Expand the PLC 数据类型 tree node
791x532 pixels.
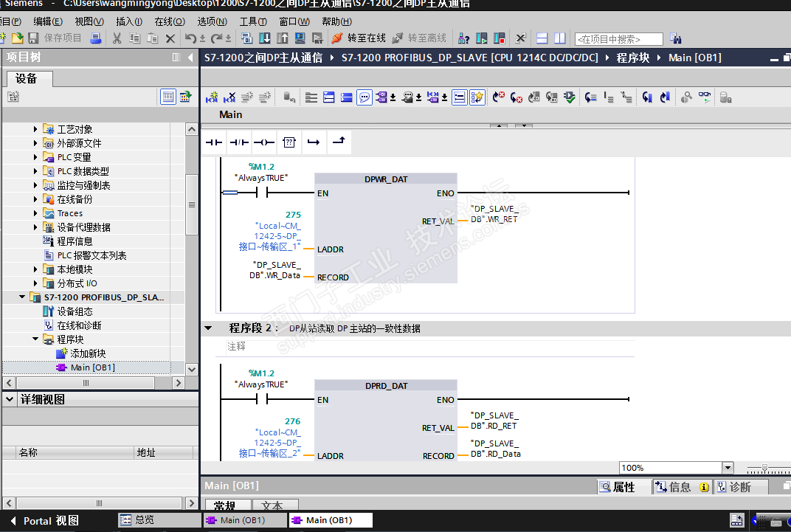pyautogui.click(x=35, y=171)
